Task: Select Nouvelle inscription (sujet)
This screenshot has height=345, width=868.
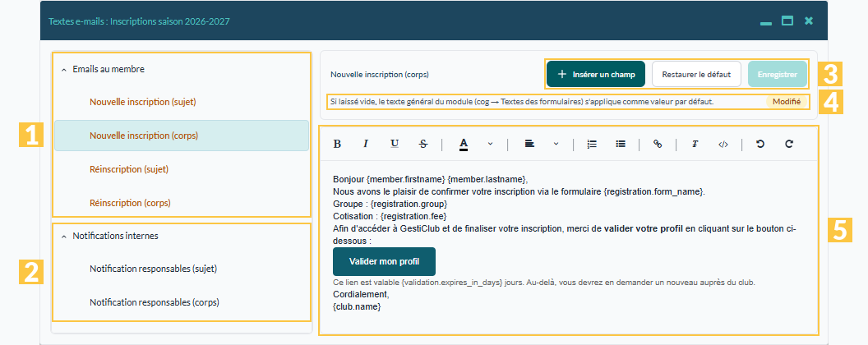Action: tap(182, 103)
